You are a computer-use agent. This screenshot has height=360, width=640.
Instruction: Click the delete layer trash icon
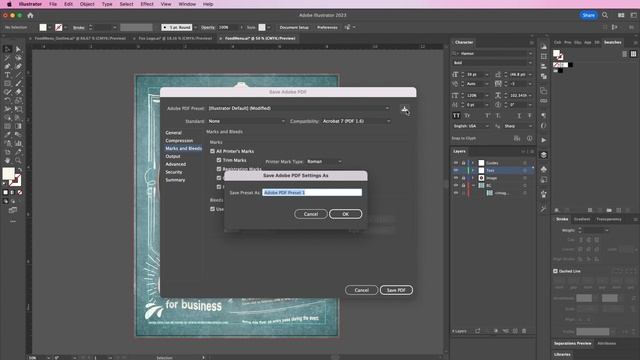click(x=524, y=331)
